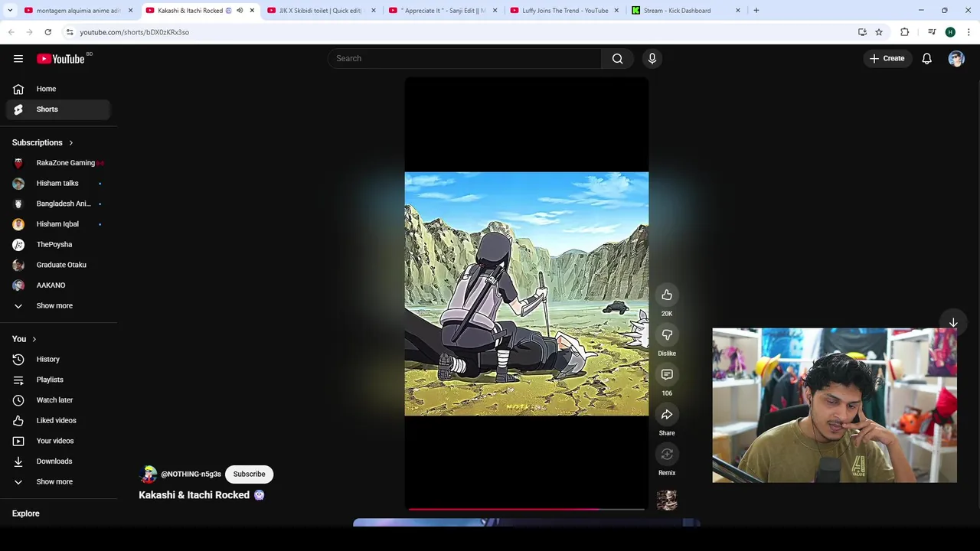View site information icon in address bar
The image size is (980, 551).
pos(70,32)
